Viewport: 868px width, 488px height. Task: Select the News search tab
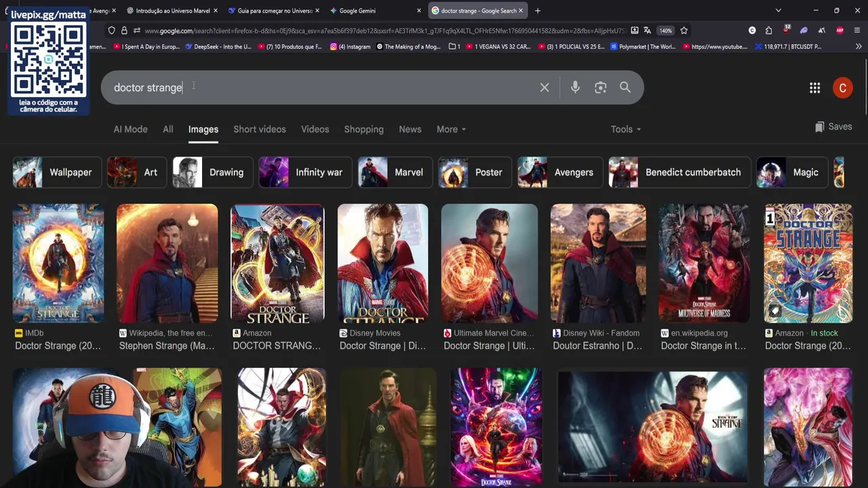(410, 129)
